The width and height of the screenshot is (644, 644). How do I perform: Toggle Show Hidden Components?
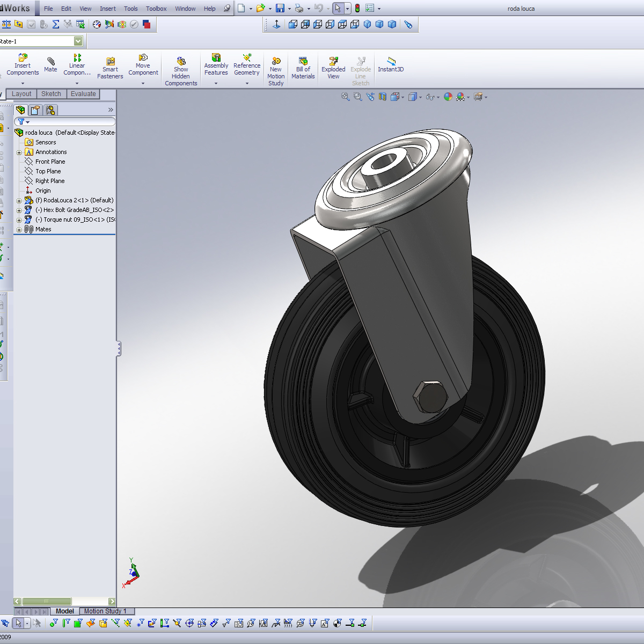(x=181, y=69)
